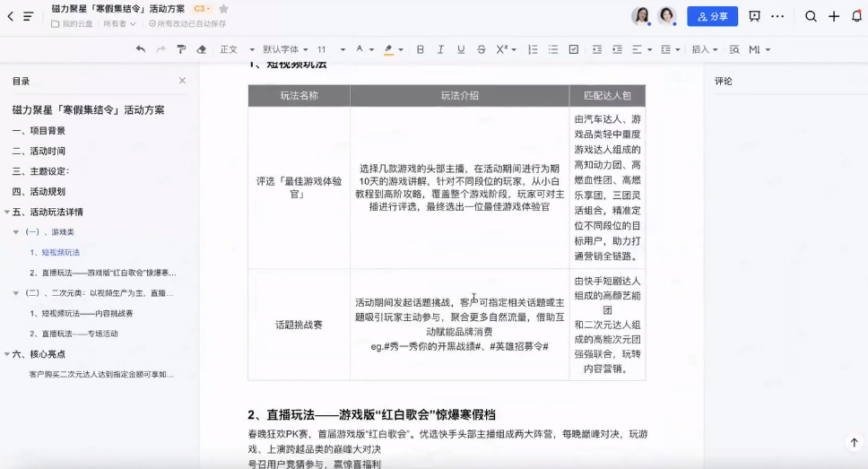
Task: Create new document with plus icon
Action: point(834,17)
